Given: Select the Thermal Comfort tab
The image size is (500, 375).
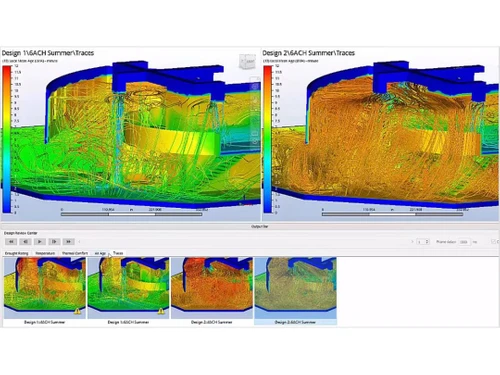Looking at the screenshot, I should (x=75, y=253).
